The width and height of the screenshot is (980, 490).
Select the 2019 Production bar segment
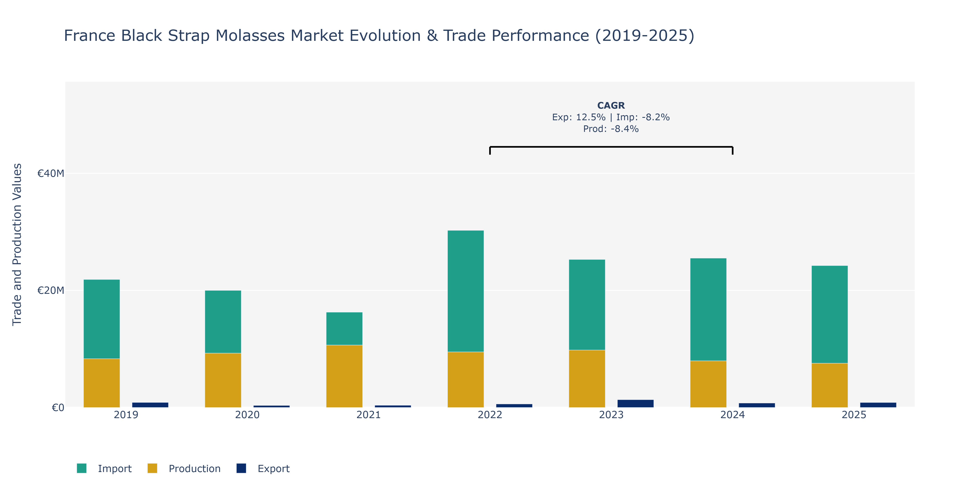pyautogui.click(x=102, y=383)
